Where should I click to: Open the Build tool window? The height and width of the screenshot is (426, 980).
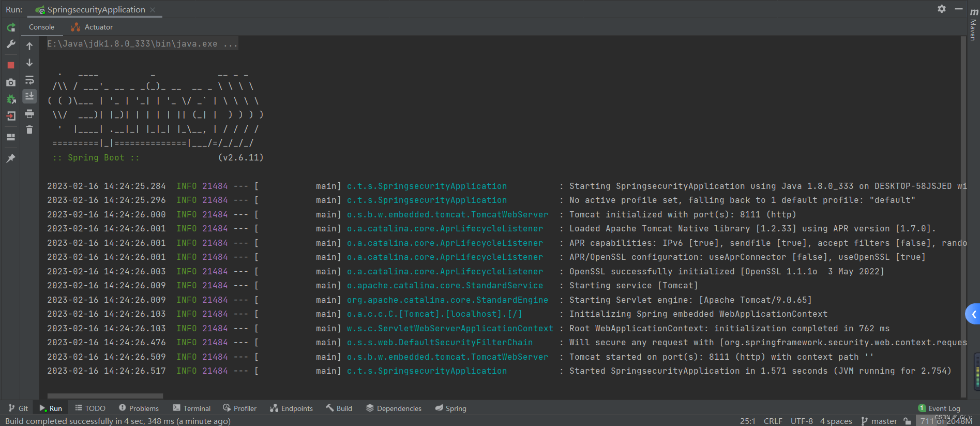coord(339,408)
